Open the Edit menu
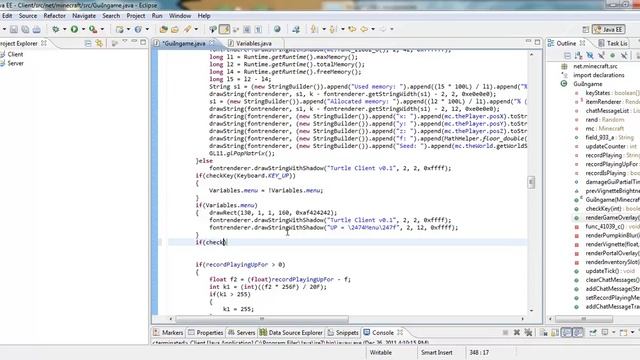This screenshot has height=360, width=640. click(7, 16)
